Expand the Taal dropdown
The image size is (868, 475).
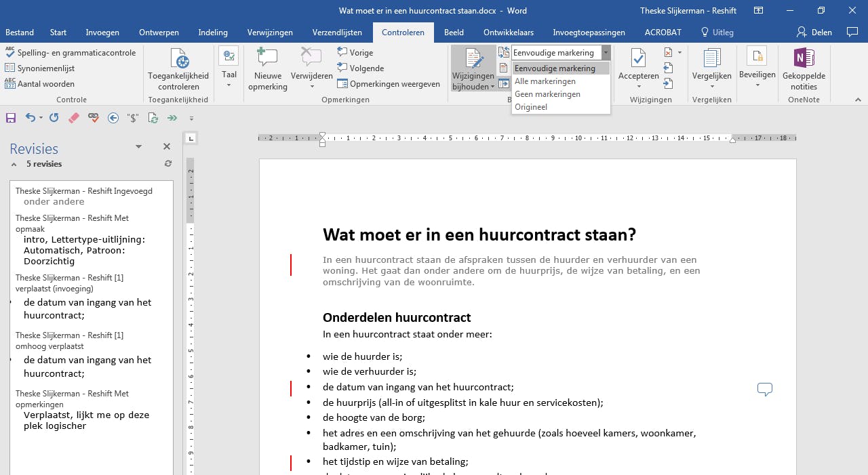click(x=229, y=85)
